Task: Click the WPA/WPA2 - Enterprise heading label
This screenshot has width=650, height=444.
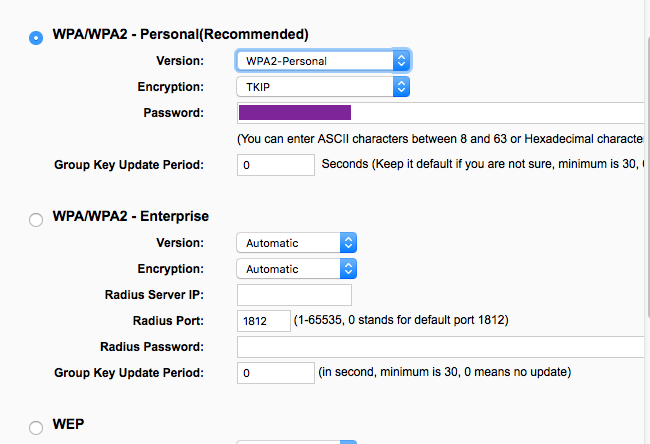Action: [x=130, y=216]
